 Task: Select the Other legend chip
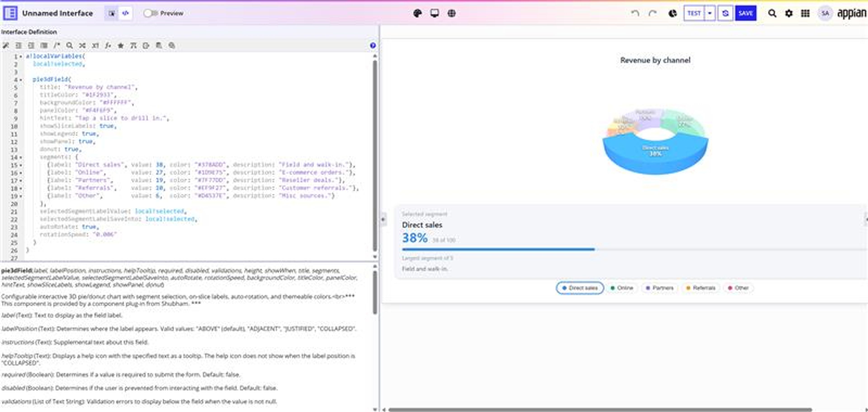coord(738,288)
